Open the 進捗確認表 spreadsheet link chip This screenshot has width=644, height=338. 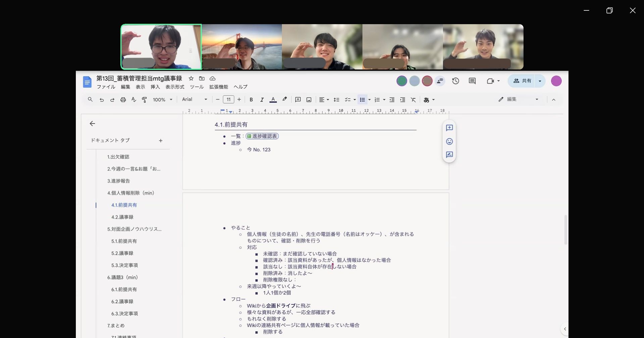pyautogui.click(x=262, y=136)
